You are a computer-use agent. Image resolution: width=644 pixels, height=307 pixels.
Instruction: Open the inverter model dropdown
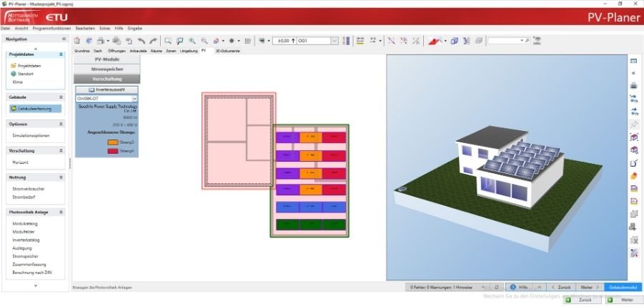pyautogui.click(x=134, y=98)
